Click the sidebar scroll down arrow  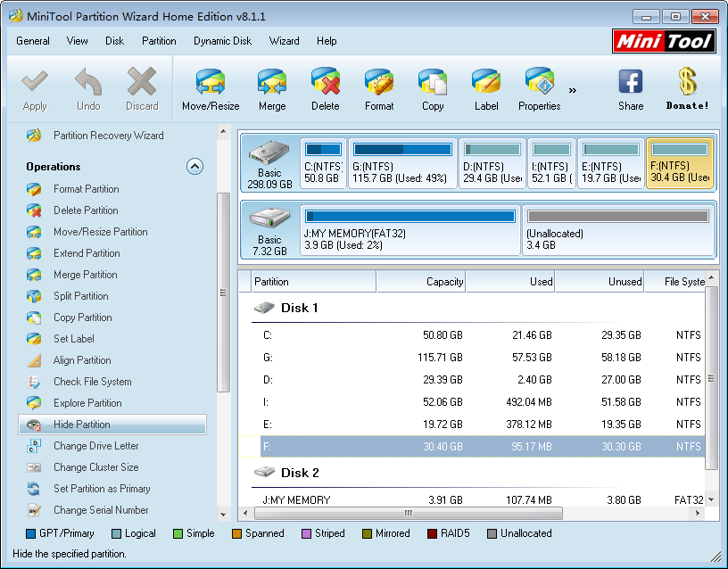[223, 515]
